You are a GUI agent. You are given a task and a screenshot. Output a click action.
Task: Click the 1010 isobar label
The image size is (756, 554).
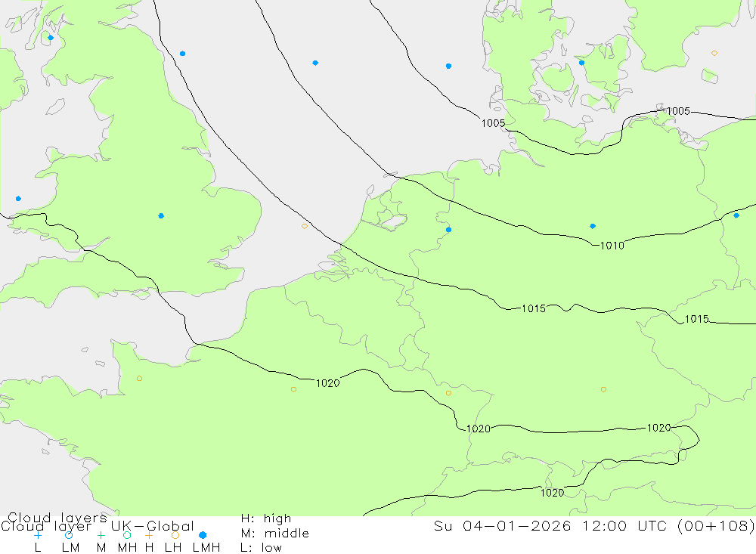[612, 246]
